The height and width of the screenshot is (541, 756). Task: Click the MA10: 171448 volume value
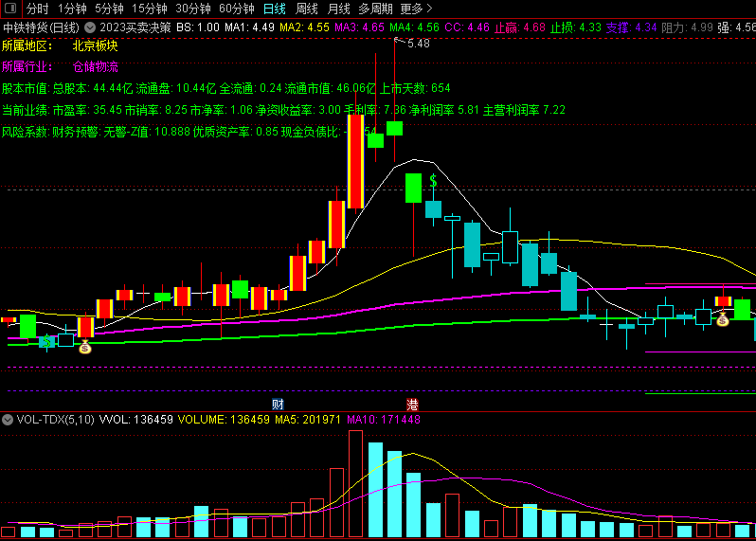click(384, 420)
